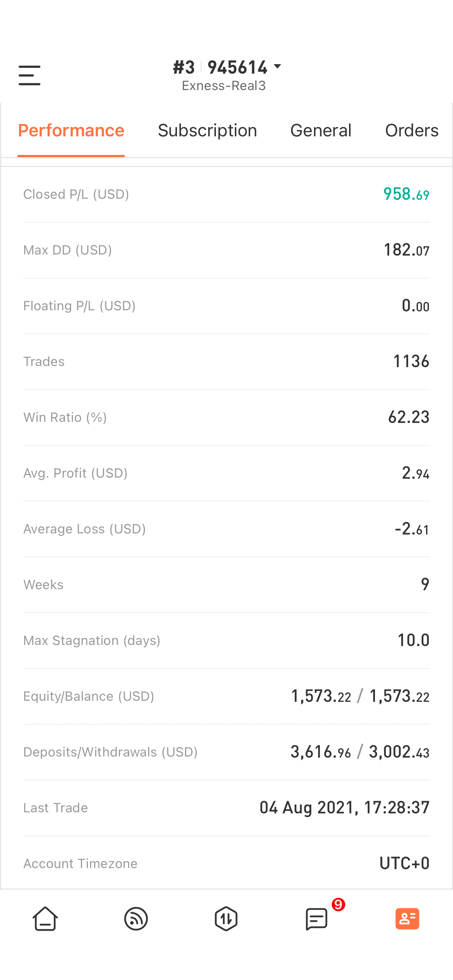The width and height of the screenshot is (453, 980).
Task: Tap the Equity/Balance (USD) row
Action: pyautogui.click(x=226, y=696)
